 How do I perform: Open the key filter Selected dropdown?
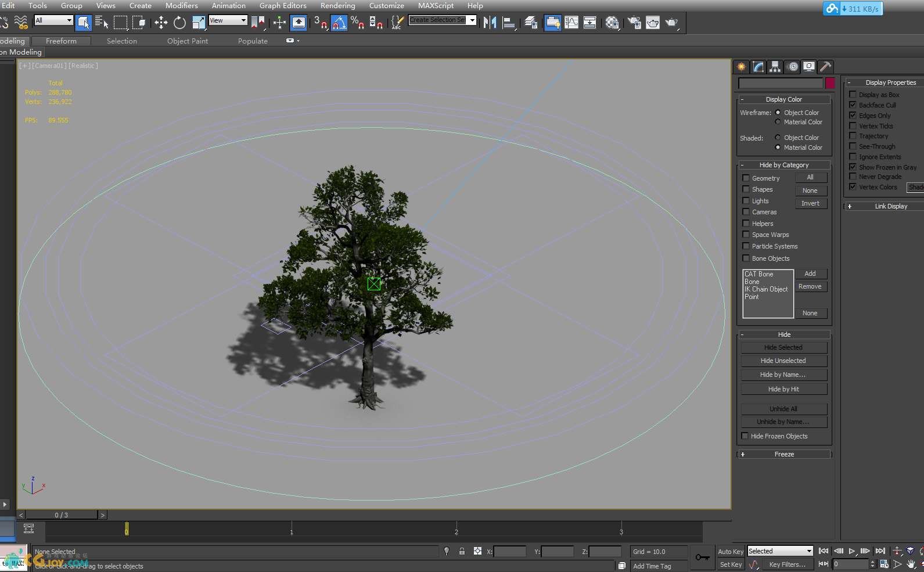(x=779, y=551)
